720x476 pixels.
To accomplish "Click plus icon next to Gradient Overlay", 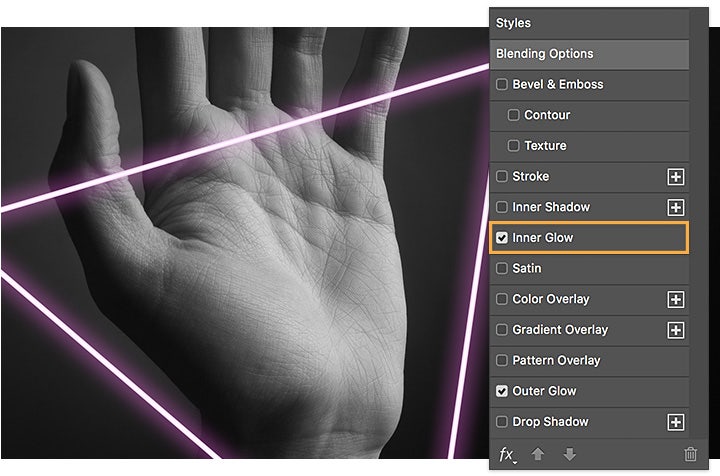I will pos(675,330).
